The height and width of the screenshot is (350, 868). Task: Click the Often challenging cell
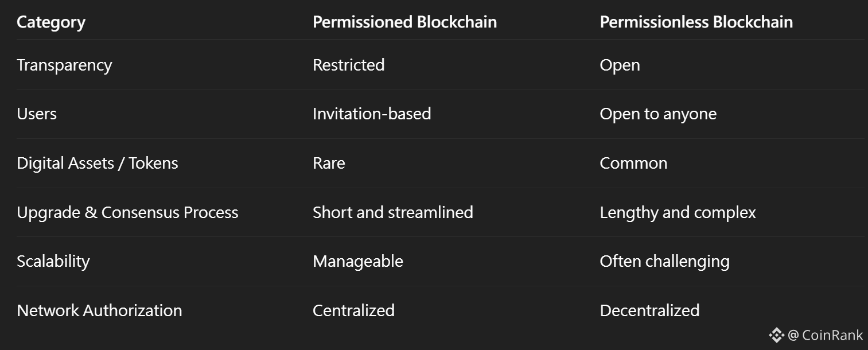664,262
